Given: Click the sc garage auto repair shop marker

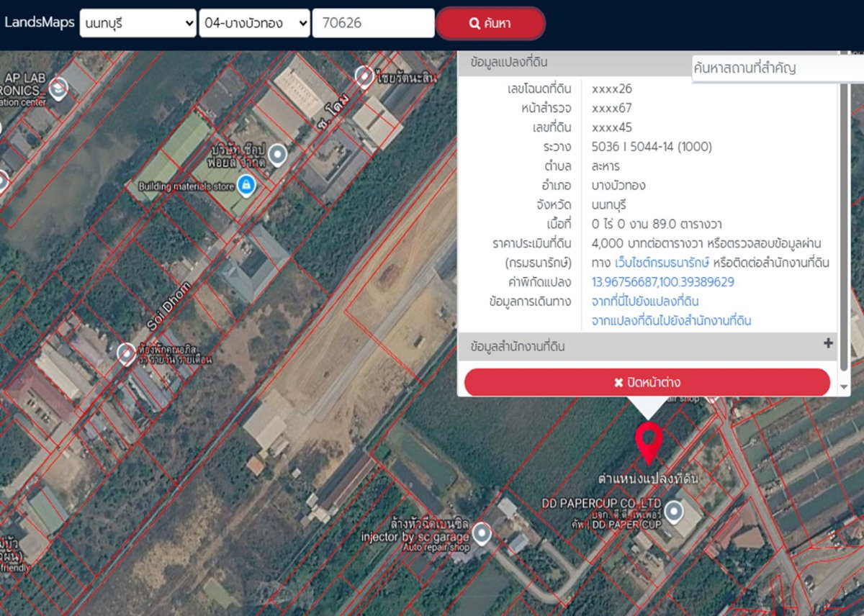Looking at the screenshot, I should (482, 533).
